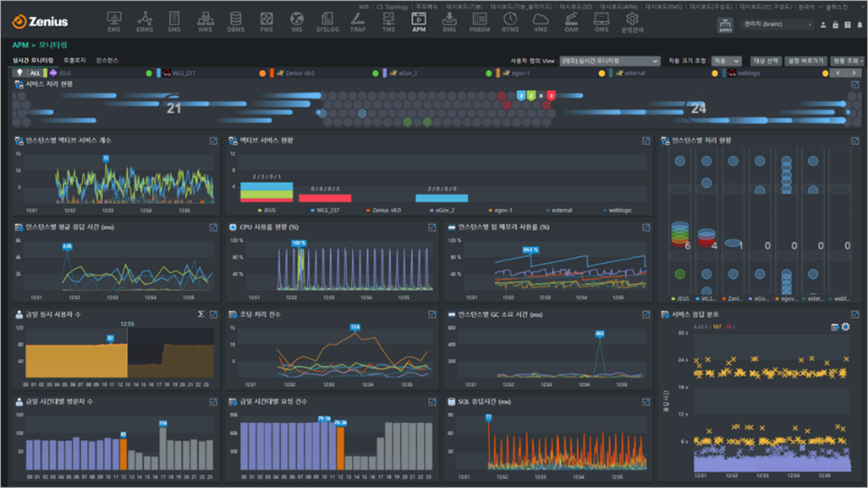
Task: Show previous instances with left arrow
Action: tap(838, 73)
